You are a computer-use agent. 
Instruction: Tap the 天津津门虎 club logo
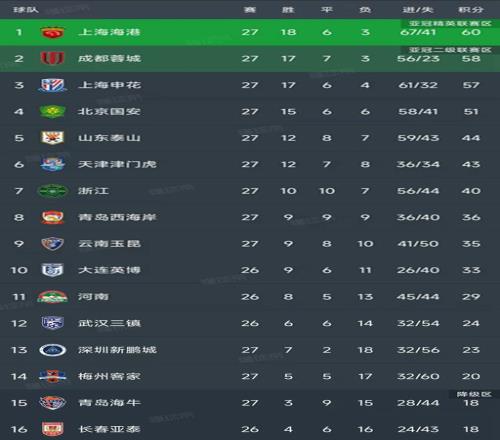coord(52,164)
